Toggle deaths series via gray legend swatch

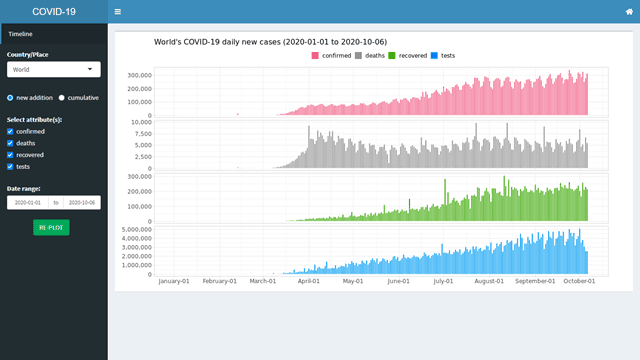pyautogui.click(x=358, y=56)
